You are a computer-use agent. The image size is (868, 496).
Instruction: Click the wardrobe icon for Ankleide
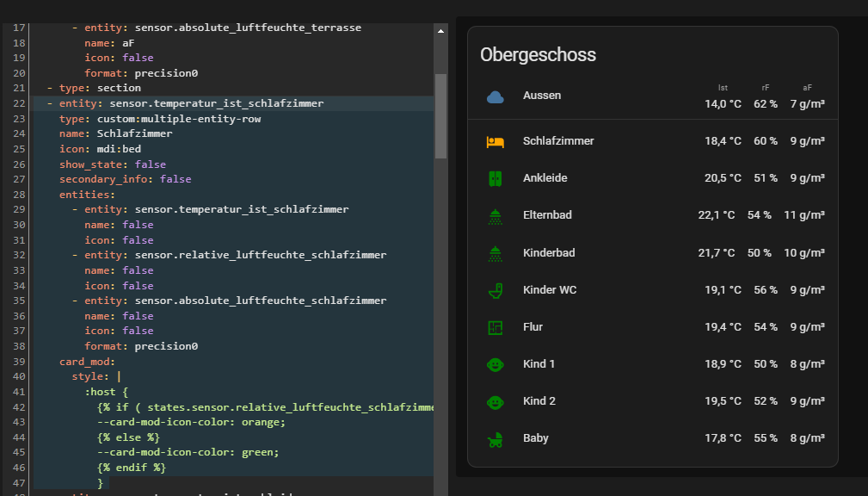(496, 178)
